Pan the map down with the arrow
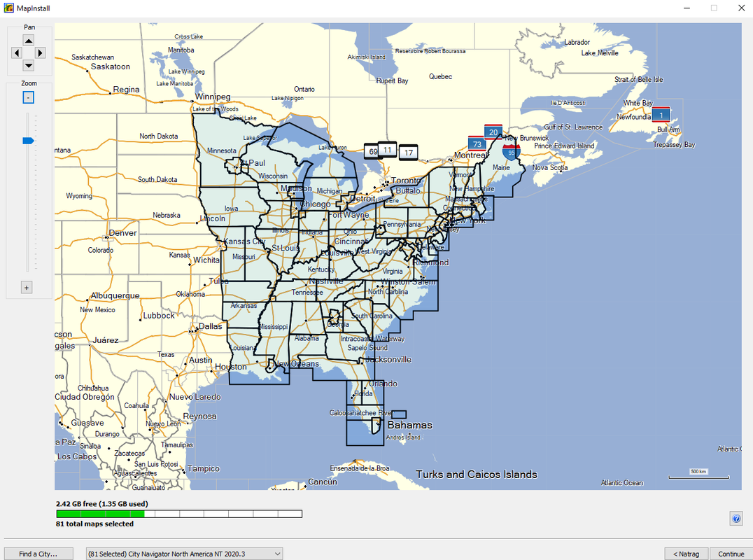Viewport: 753px width, 560px height. 29,65
